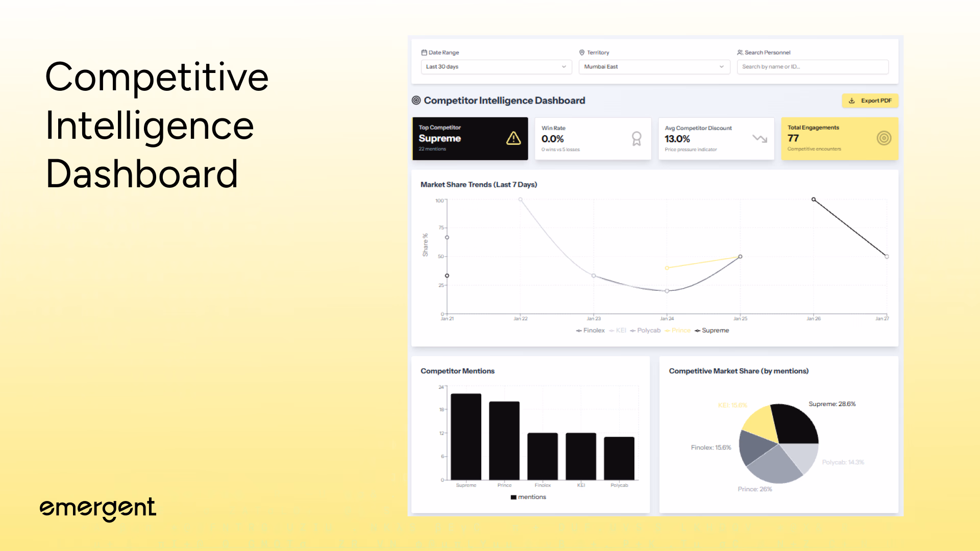Click the 'Competitive Market Share (by mentions)' heading
The width and height of the screenshot is (980, 551).
739,371
